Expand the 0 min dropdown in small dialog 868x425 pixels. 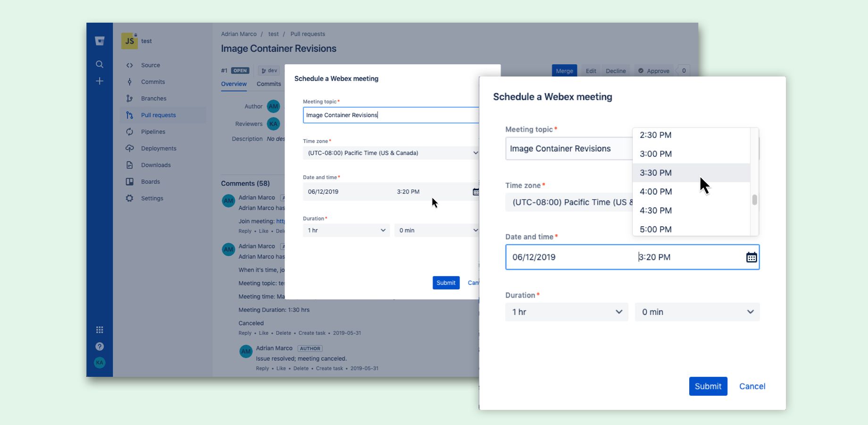437,230
